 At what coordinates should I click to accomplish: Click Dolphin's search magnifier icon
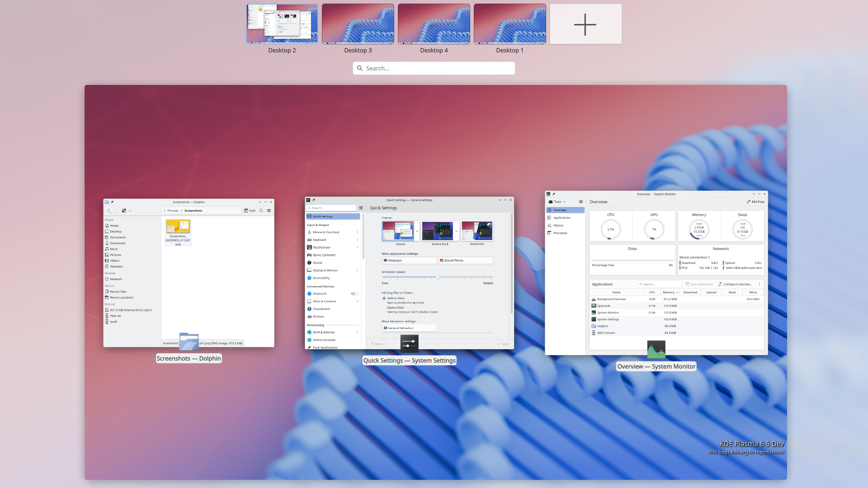(261, 211)
